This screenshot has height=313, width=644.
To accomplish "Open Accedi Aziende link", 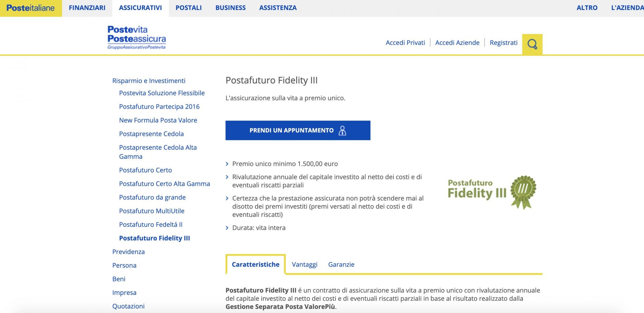I will point(457,43).
